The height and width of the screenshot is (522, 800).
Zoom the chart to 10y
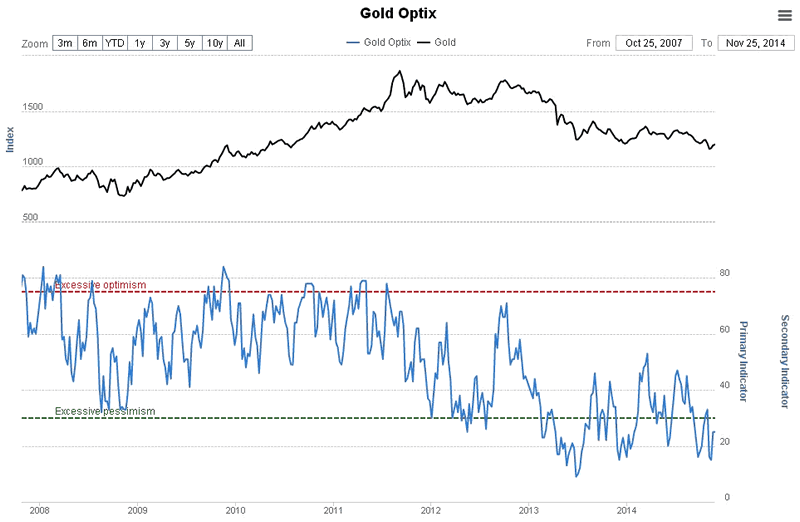(215, 43)
